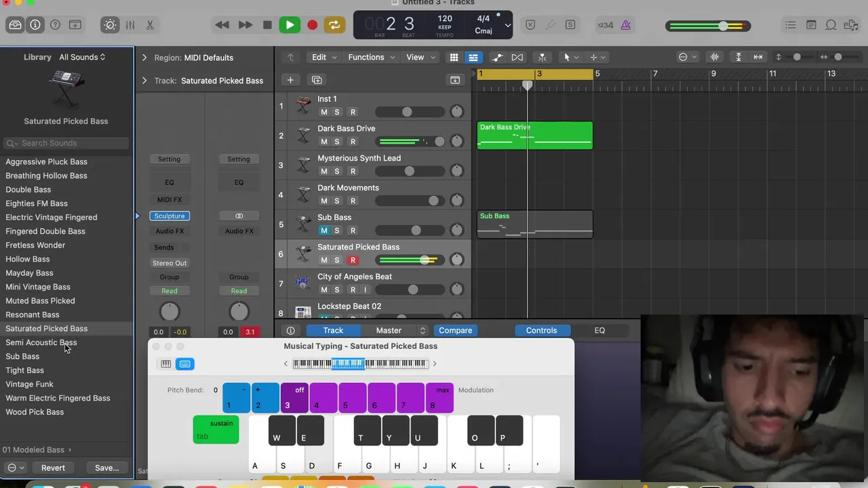
Task: Open the Note Pads button
Action: tap(811, 25)
